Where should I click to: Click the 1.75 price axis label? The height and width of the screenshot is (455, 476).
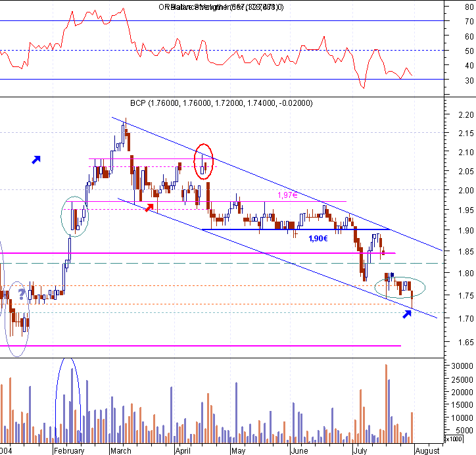[466, 296]
